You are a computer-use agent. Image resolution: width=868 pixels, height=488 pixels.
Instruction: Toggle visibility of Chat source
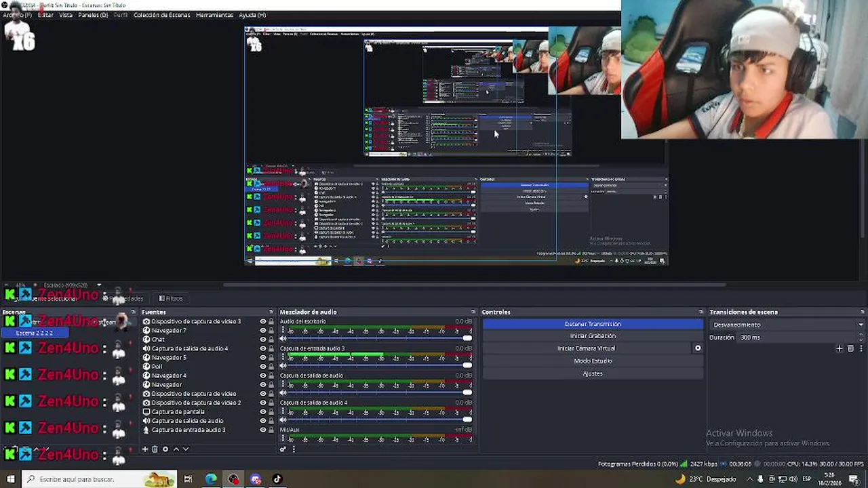pyautogui.click(x=262, y=339)
